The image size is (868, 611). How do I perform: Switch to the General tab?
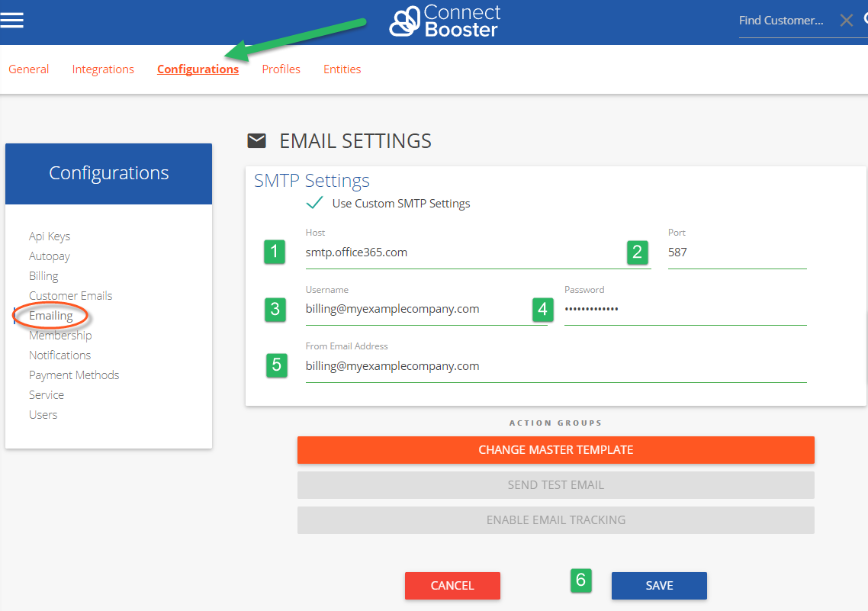click(x=29, y=69)
